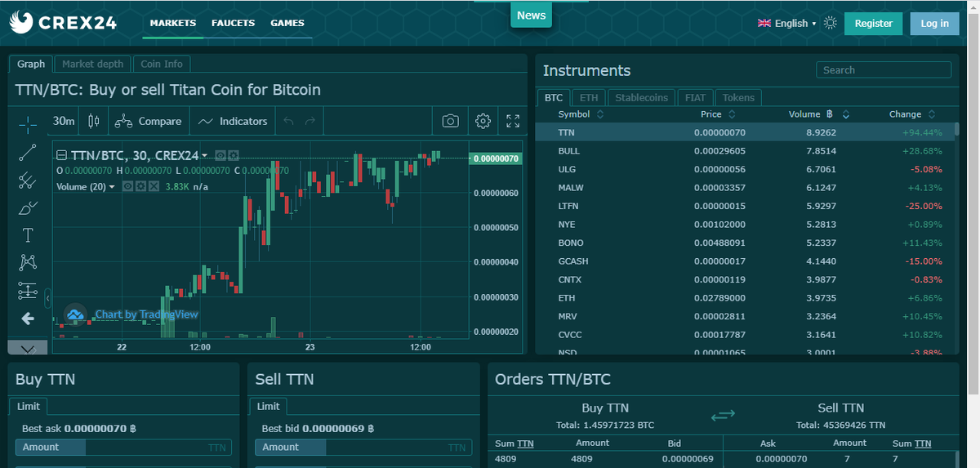Select the trend line drawing tool
Viewport: 980px width, 468px height.
tap(28, 152)
